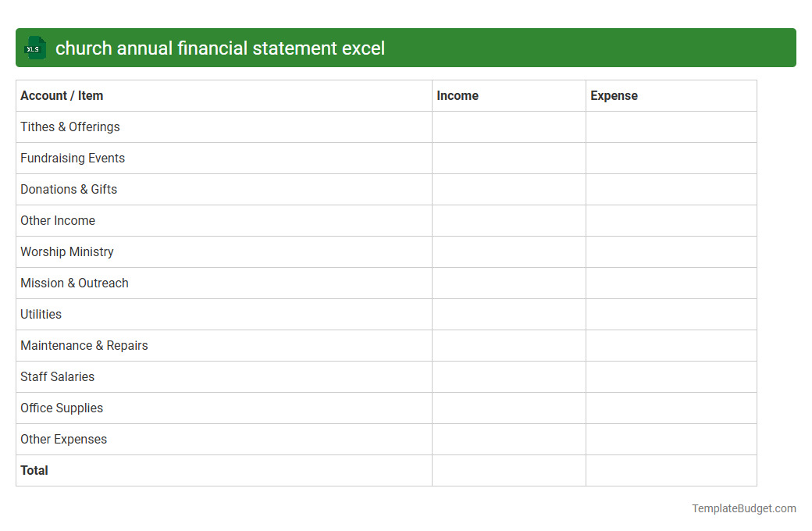This screenshot has height=531, width=812.
Task: Open the TemplateBudget.com link
Action: point(743,508)
